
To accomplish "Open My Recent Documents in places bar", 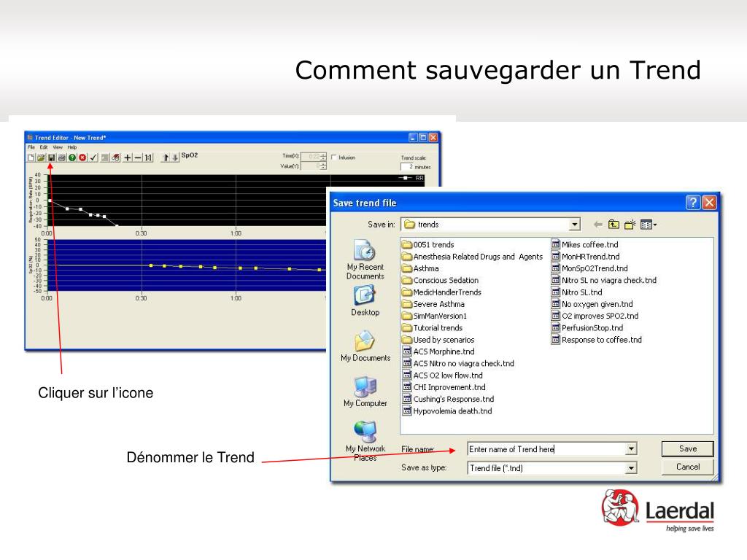I will pyautogui.click(x=365, y=260).
